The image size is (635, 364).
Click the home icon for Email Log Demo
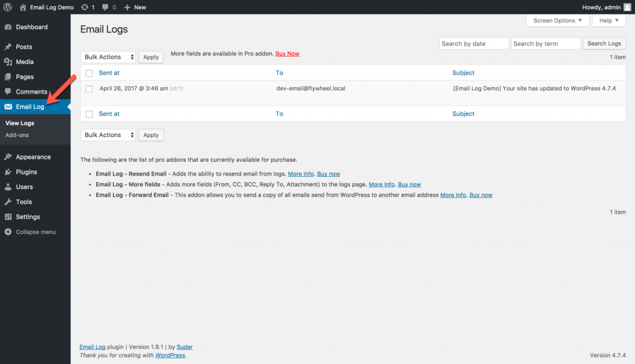(x=23, y=7)
